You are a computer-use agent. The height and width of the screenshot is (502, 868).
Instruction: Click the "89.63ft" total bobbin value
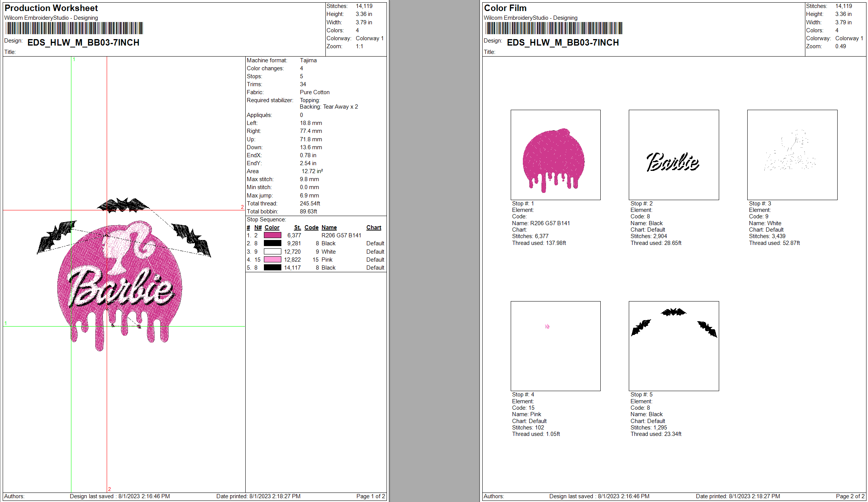(x=308, y=212)
